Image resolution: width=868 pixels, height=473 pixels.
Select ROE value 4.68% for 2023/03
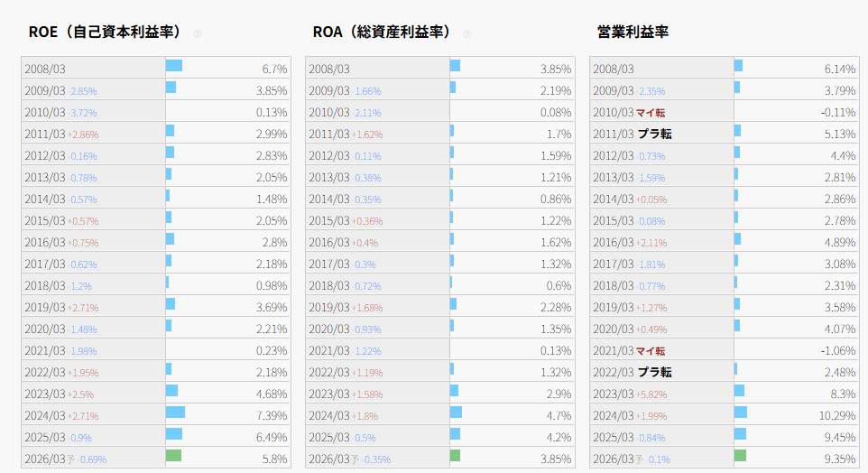pos(272,394)
